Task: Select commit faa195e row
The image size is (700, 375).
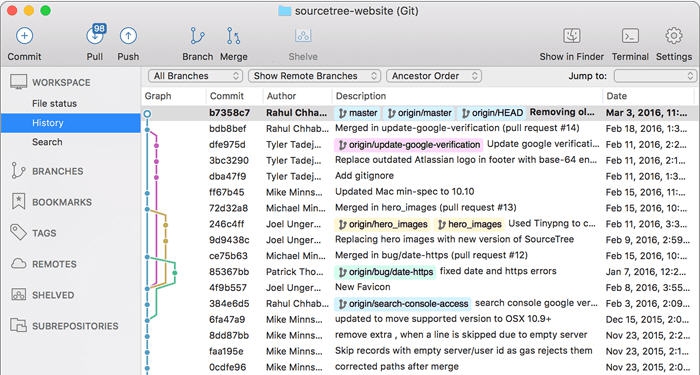Action: click(421, 351)
